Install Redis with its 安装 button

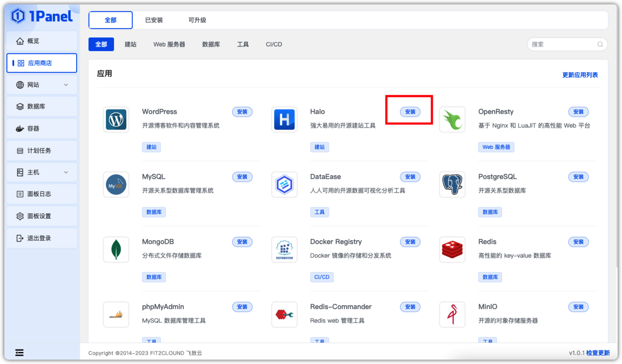tap(579, 242)
